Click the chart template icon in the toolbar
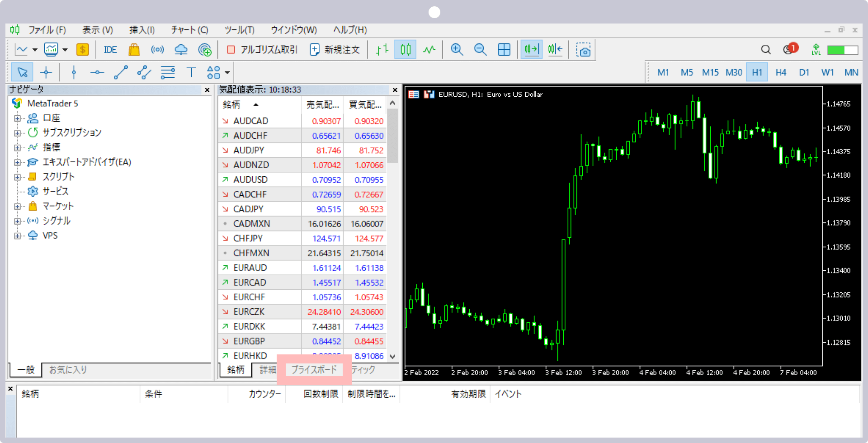 point(51,50)
